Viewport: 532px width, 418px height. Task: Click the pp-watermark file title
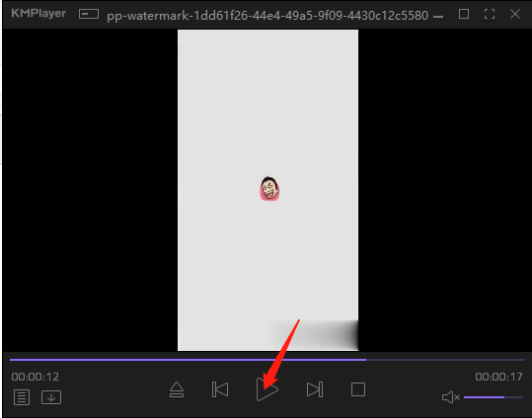tap(267, 16)
